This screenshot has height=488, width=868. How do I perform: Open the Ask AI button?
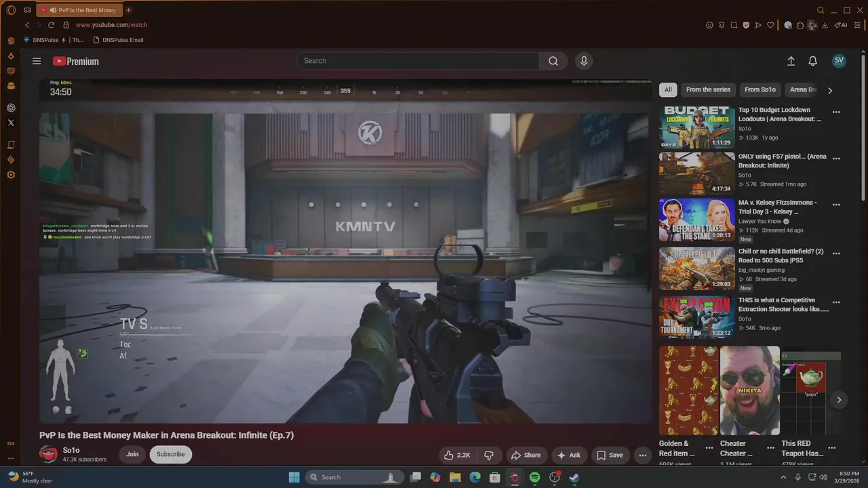(x=568, y=455)
